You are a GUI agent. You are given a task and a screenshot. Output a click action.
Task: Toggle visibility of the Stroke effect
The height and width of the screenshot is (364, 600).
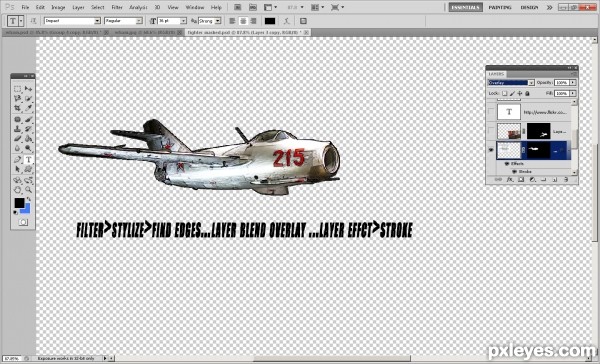click(515, 171)
